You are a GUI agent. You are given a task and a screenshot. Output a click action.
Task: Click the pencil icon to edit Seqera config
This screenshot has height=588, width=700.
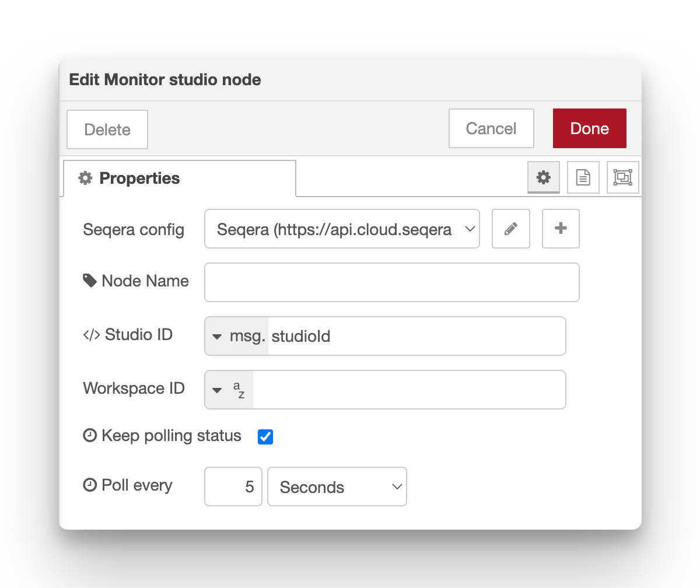tap(510, 229)
